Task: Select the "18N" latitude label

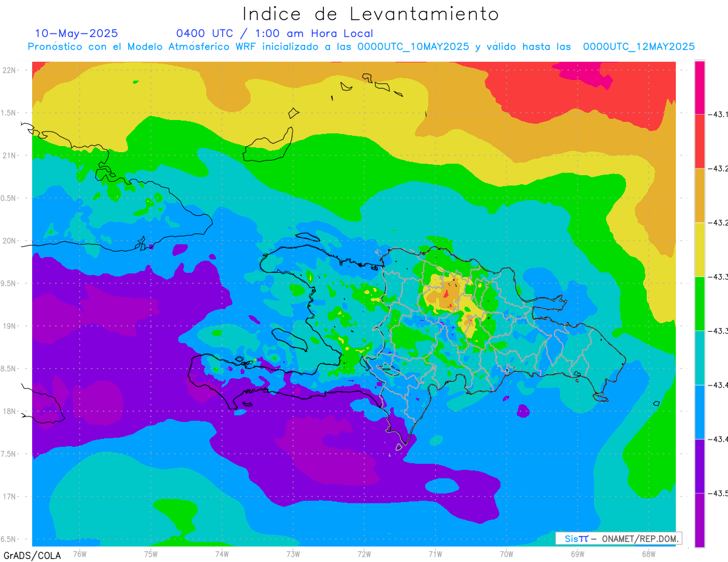Action: coord(9,411)
